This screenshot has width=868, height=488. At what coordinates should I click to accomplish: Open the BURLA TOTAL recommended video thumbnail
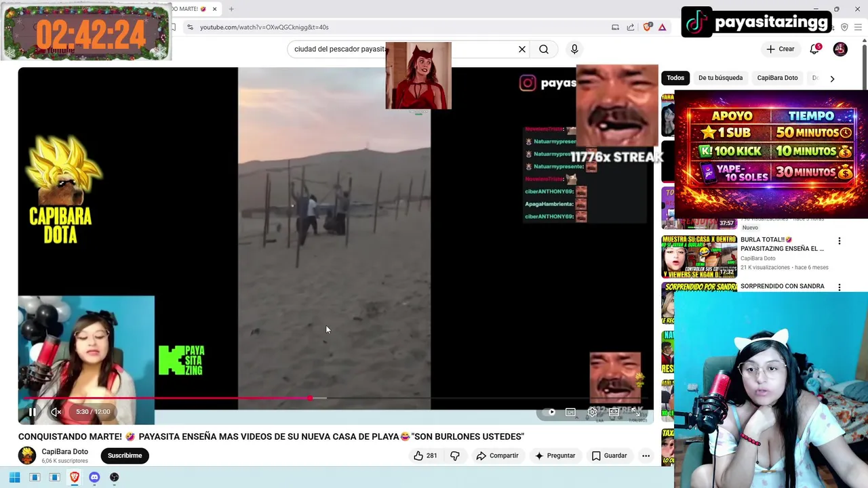coord(699,257)
